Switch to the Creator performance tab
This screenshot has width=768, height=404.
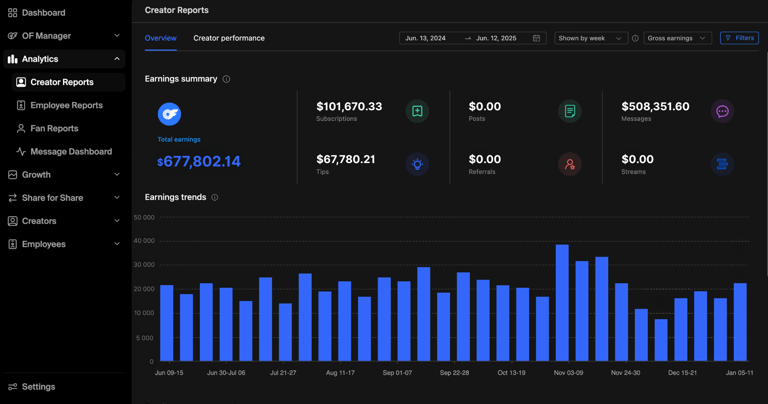229,38
